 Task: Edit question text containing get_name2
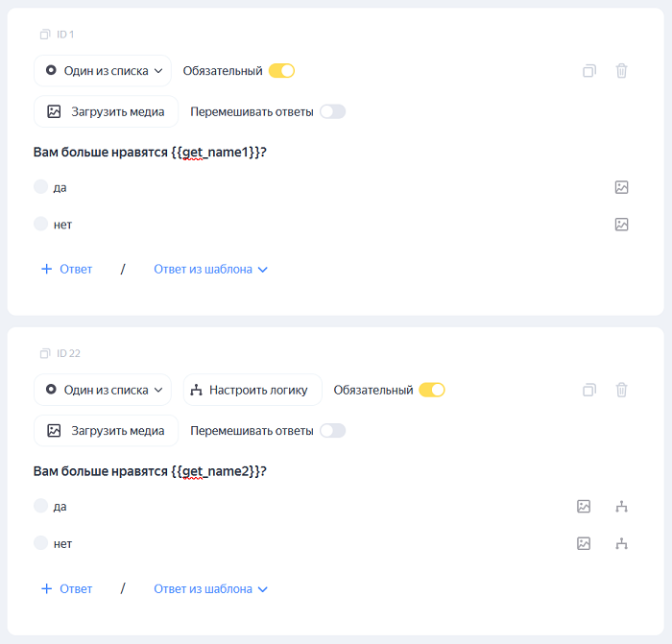[150, 471]
